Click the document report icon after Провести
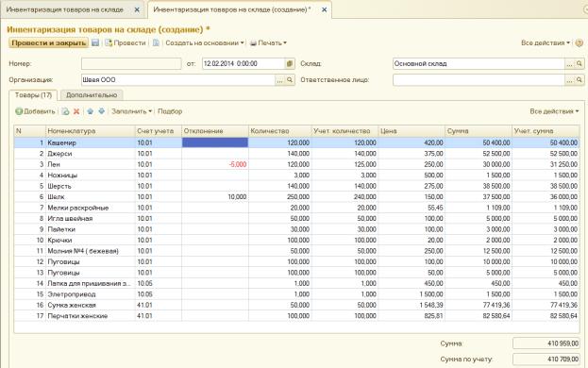Image resolution: width=588 pixels, height=368 pixels. 156,42
